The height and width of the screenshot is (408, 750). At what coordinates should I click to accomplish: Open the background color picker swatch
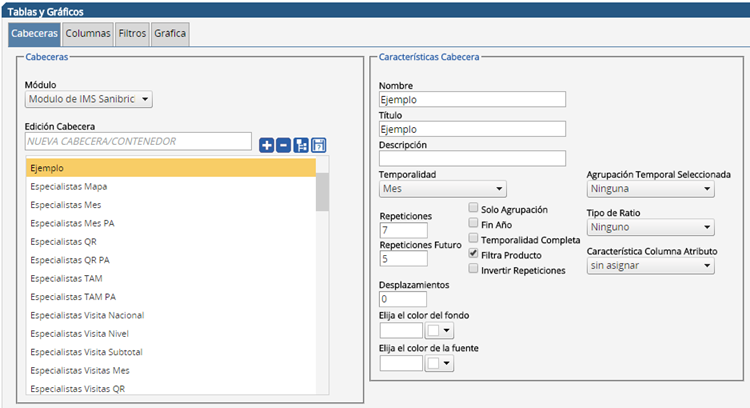(x=439, y=331)
